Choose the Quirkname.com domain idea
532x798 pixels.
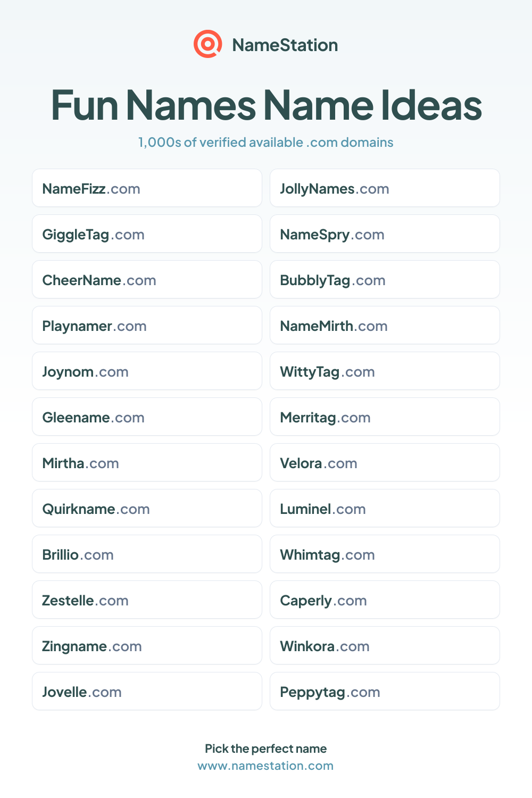point(147,508)
